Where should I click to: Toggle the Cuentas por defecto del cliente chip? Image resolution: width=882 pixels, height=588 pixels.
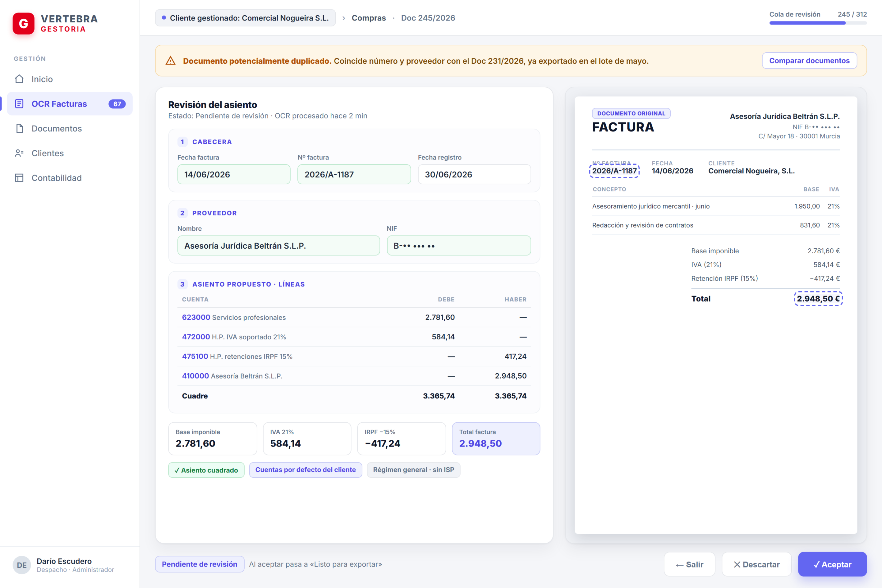305,469
